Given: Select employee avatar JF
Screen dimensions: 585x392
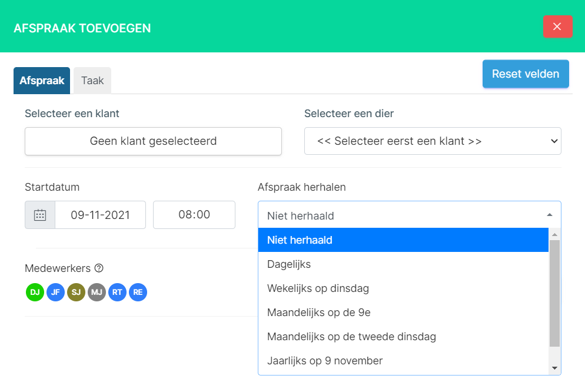Looking at the screenshot, I should tap(55, 292).
